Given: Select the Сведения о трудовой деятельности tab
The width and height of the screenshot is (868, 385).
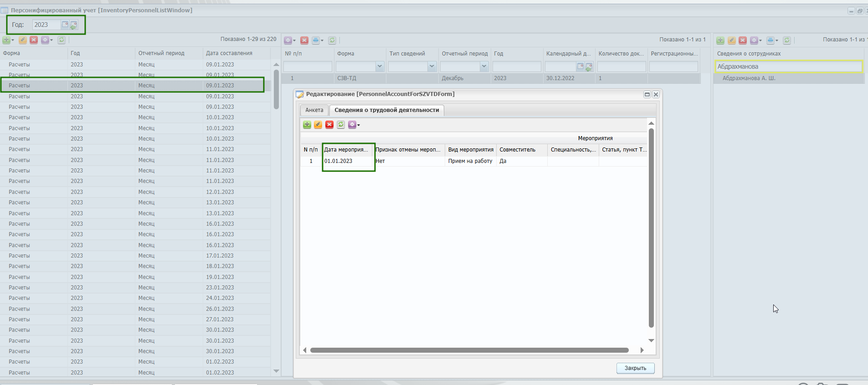Looking at the screenshot, I should 387,110.
